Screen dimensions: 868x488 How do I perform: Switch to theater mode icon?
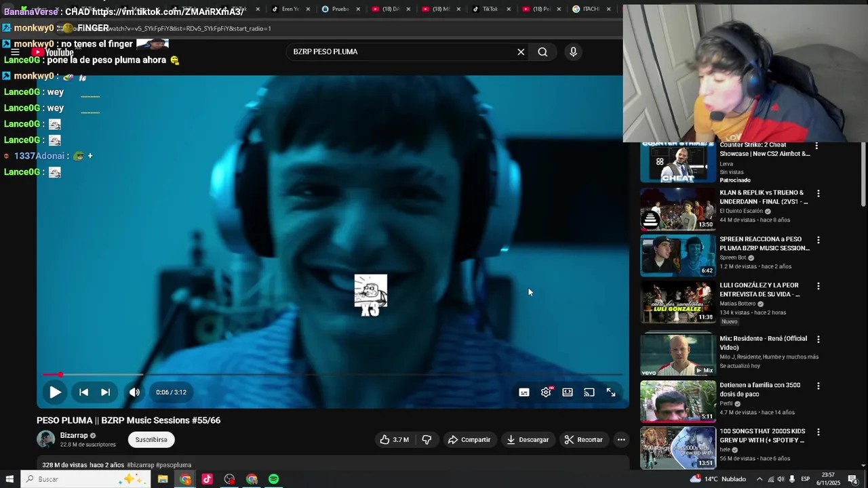[568, 392]
